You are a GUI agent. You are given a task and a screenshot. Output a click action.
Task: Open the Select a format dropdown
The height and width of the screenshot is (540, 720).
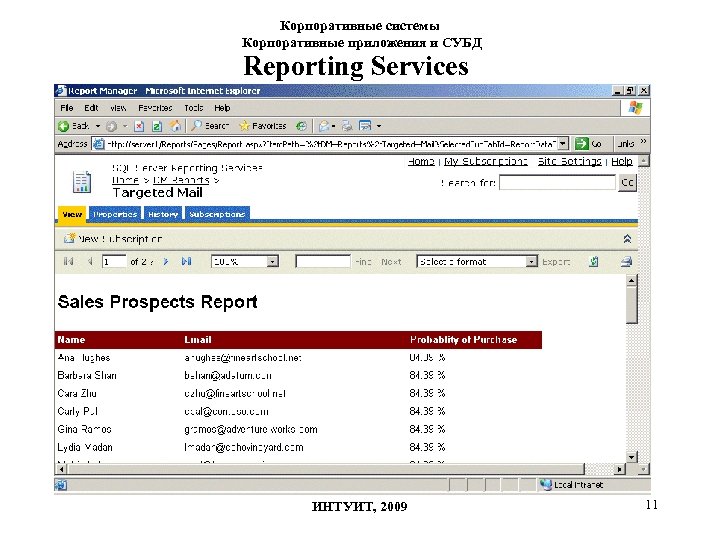click(x=531, y=262)
